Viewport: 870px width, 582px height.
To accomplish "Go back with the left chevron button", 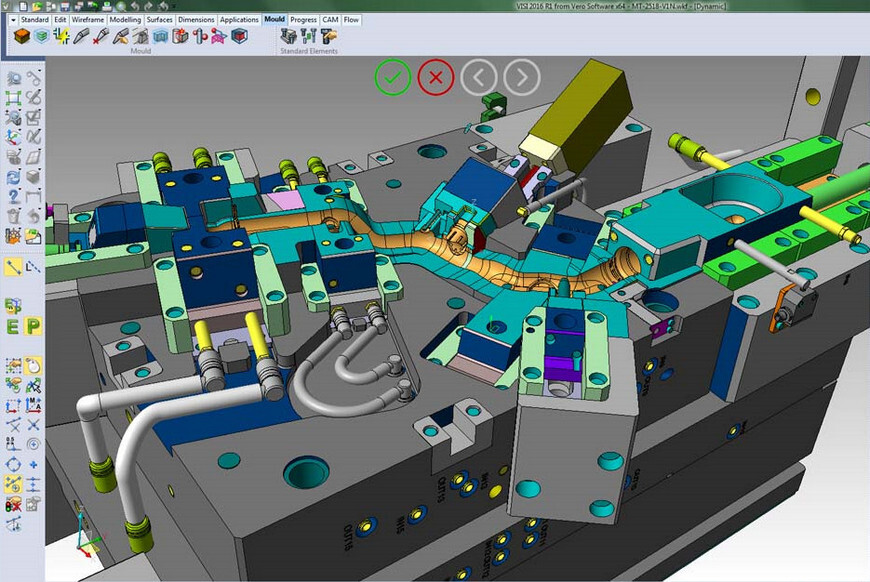I will (478, 77).
